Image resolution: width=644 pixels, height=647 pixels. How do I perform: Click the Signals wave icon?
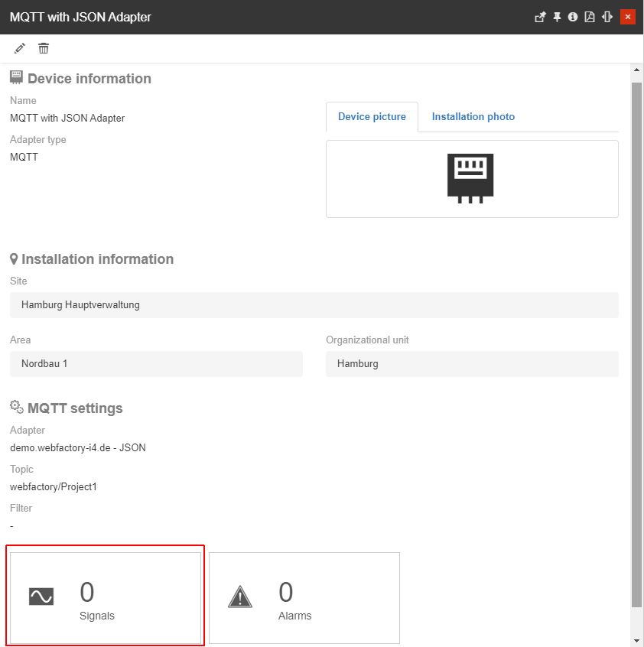coord(41,597)
